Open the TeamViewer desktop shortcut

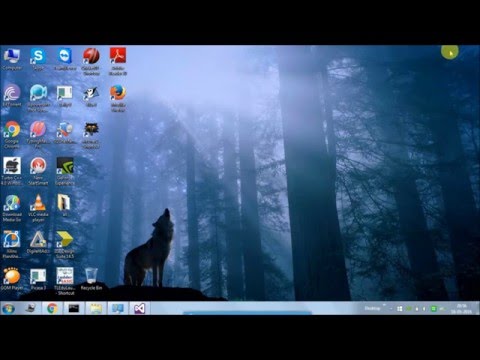pyautogui.click(x=65, y=59)
